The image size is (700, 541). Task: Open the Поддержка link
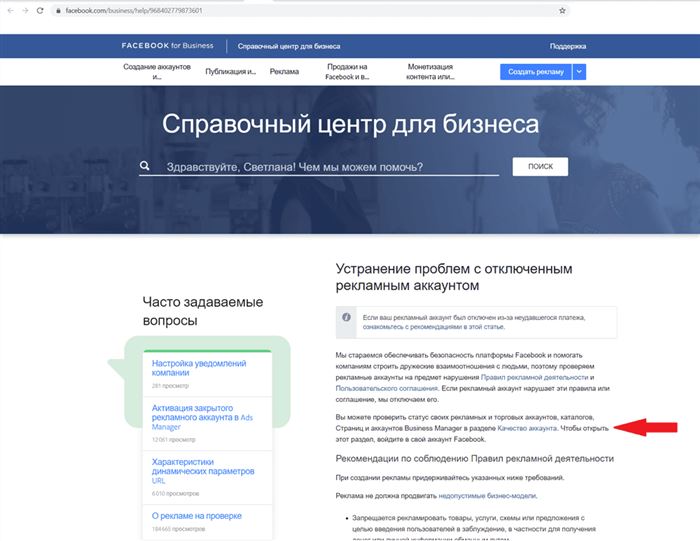pos(568,46)
